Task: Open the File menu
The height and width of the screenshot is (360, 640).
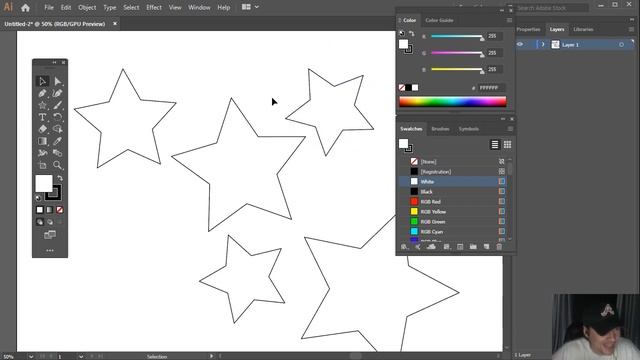Action: pyautogui.click(x=49, y=7)
